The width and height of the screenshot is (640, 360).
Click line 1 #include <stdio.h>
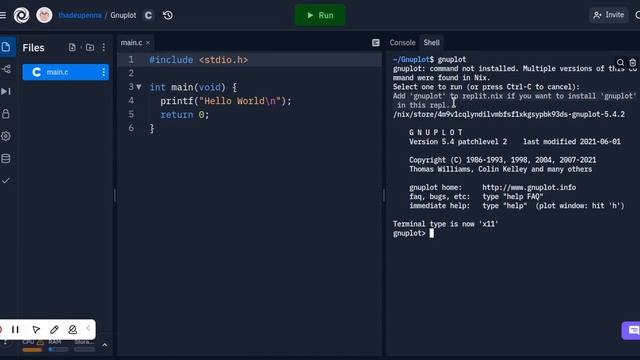[198, 60]
